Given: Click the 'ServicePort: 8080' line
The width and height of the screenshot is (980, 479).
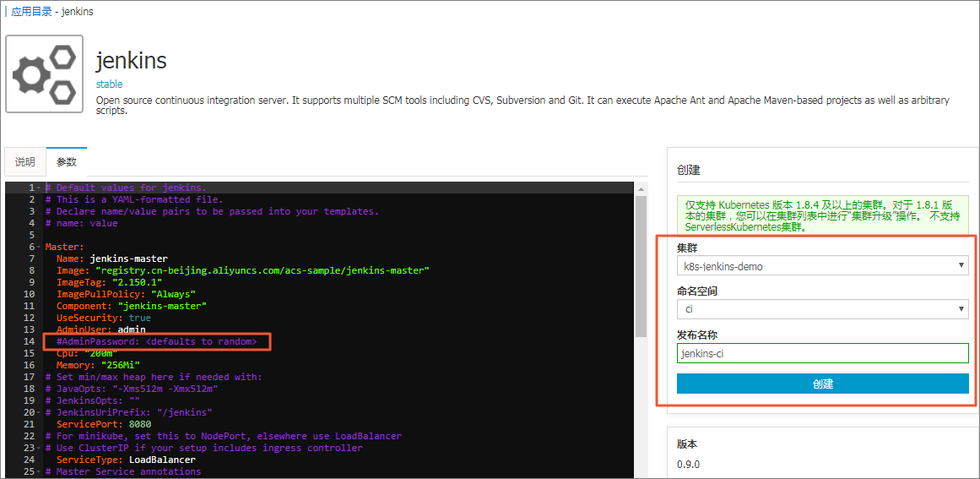Looking at the screenshot, I should click(x=104, y=425).
